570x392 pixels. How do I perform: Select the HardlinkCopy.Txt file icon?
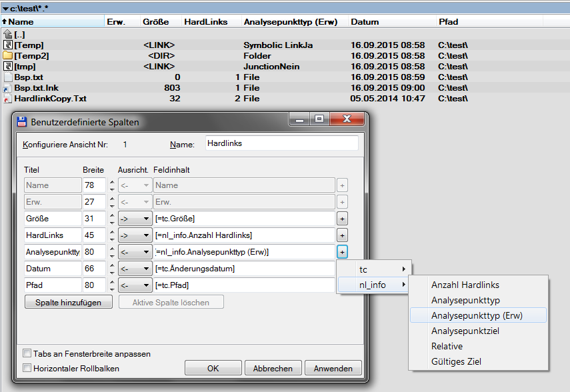point(8,99)
